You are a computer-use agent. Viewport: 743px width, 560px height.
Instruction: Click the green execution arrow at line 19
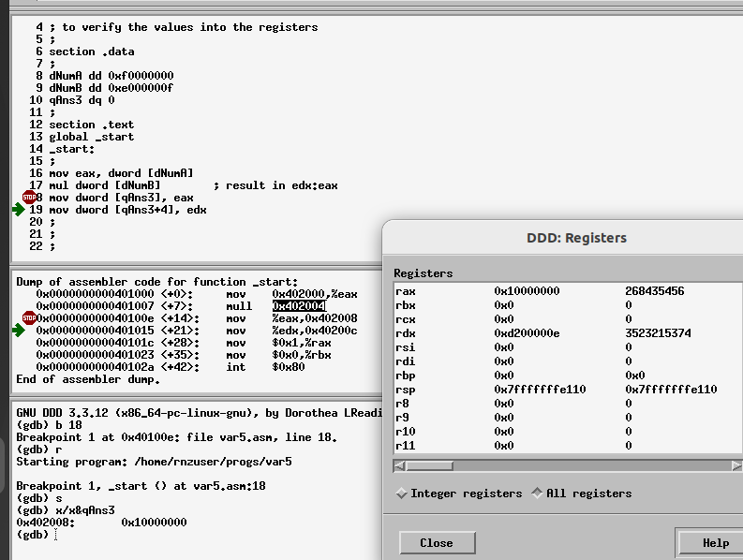pos(19,210)
